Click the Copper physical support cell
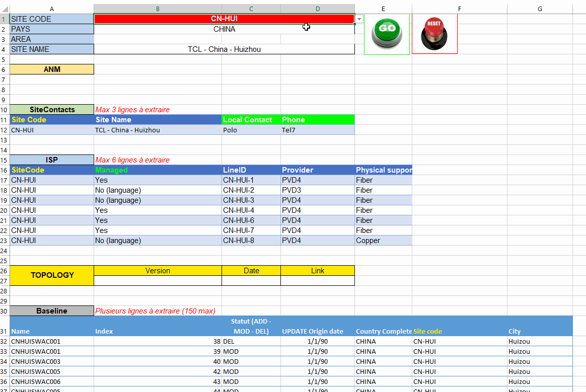586x392 pixels. [383, 241]
